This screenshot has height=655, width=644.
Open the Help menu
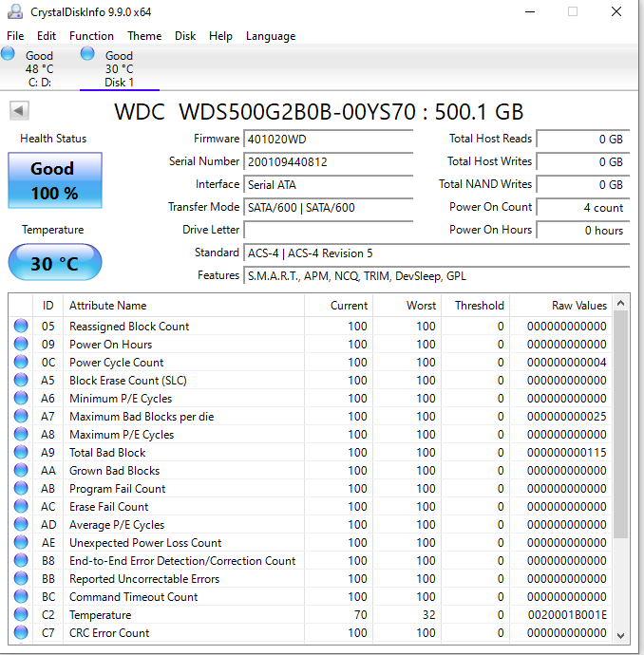220,36
